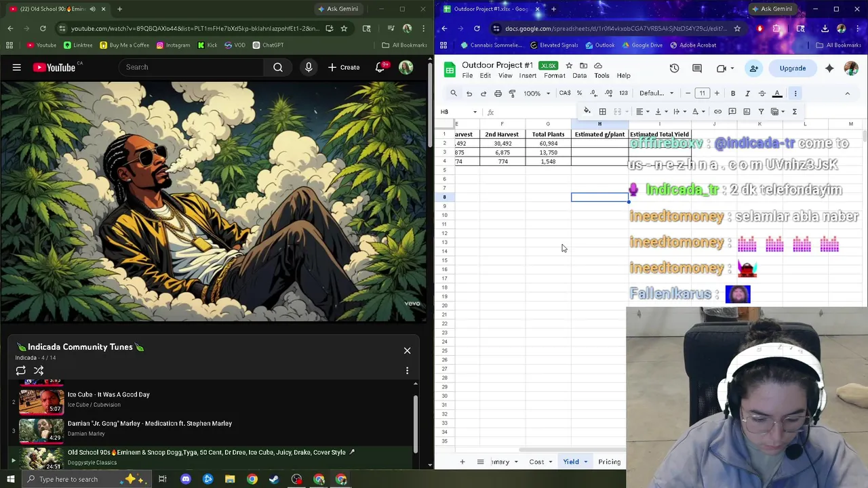Expand the name box H8 dropdown arrow
Image resolution: width=868 pixels, height=488 pixels.
(475, 112)
